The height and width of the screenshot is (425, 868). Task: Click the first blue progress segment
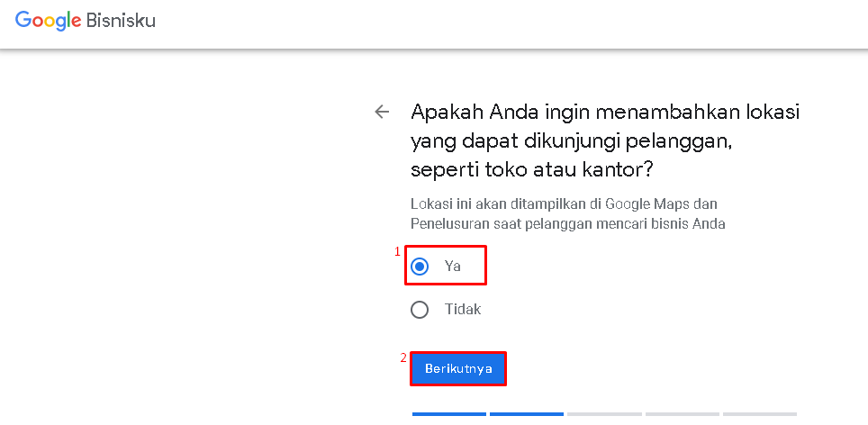tap(449, 414)
